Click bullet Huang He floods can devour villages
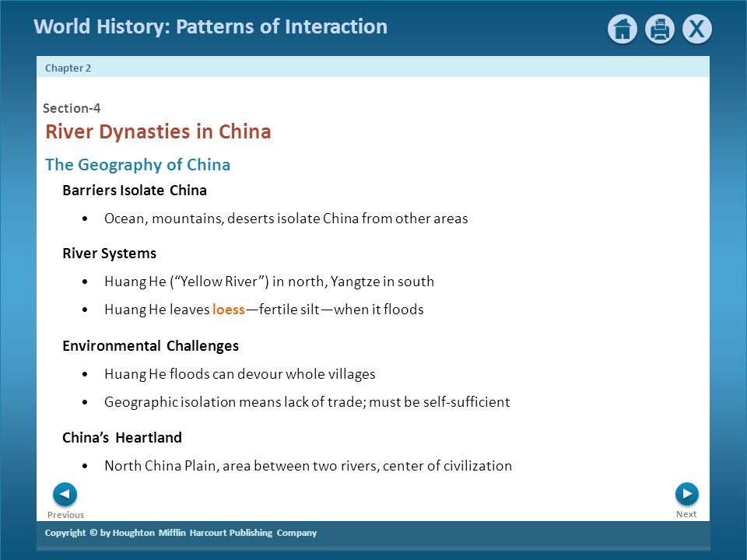This screenshot has height=560, width=747. [x=240, y=374]
